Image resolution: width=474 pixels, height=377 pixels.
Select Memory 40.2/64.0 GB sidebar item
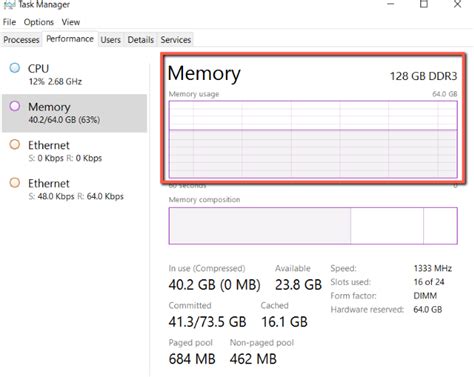click(74, 113)
